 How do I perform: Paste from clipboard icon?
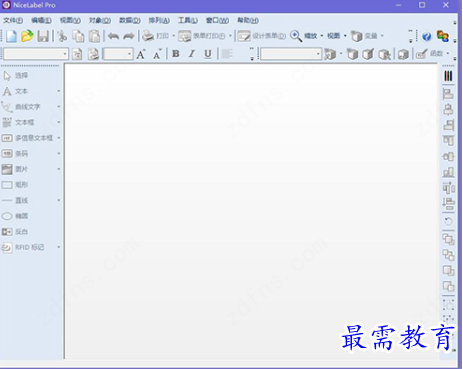(94, 36)
